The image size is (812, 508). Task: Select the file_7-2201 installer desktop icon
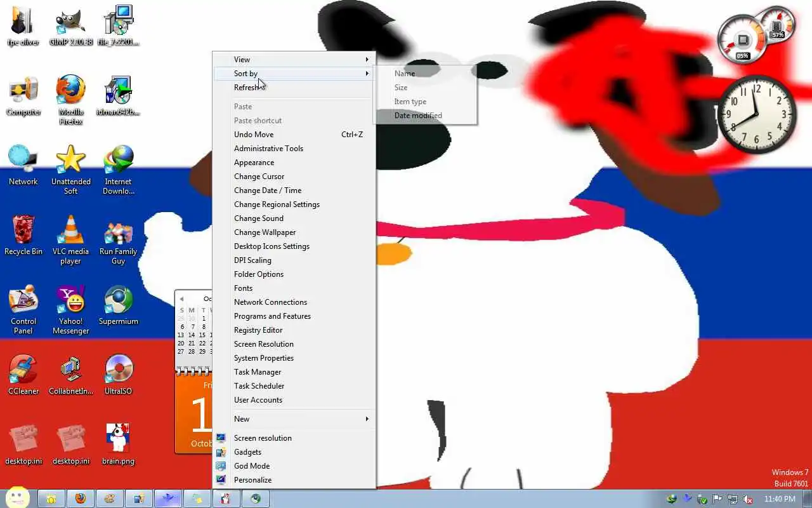coord(118,27)
